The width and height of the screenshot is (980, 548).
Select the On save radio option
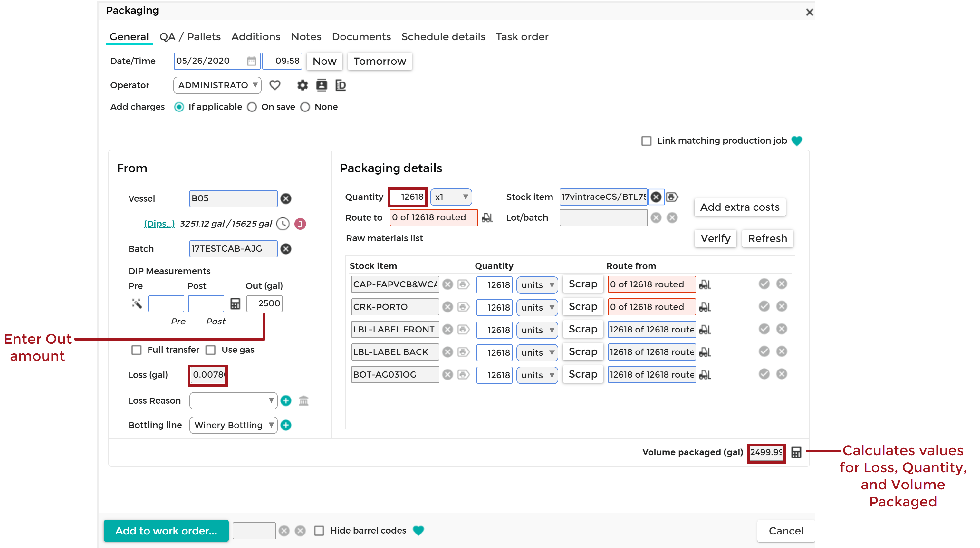[252, 107]
